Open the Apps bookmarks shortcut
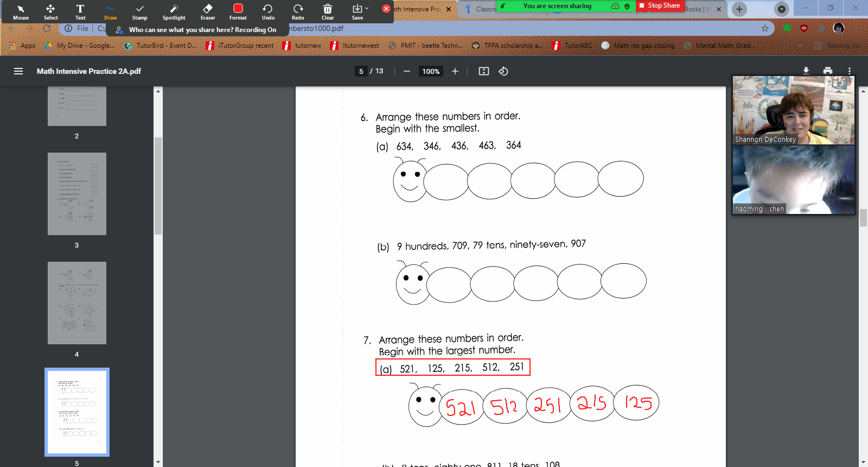Screen dimensions: 868x467 pyautogui.click(x=22, y=46)
